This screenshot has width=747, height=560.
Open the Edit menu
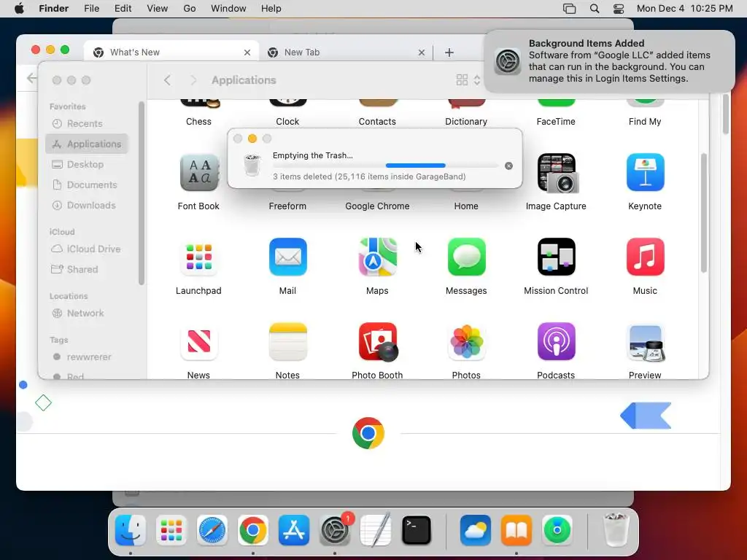(x=123, y=9)
